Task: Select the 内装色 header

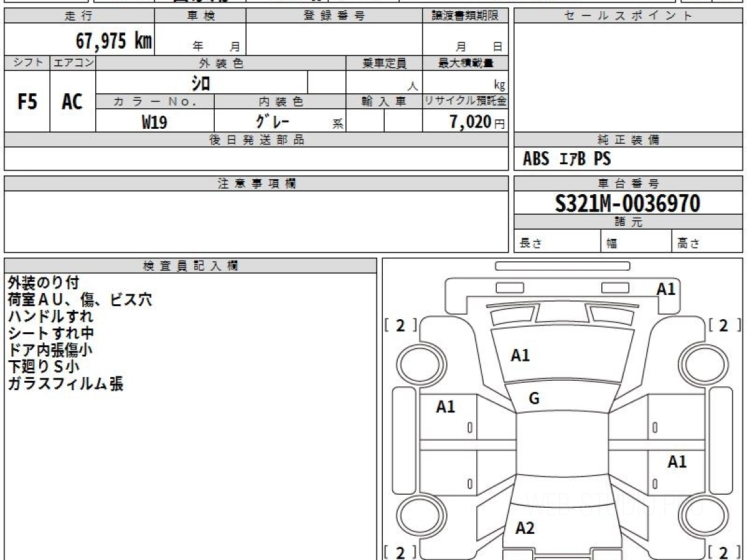Action: tap(280, 101)
